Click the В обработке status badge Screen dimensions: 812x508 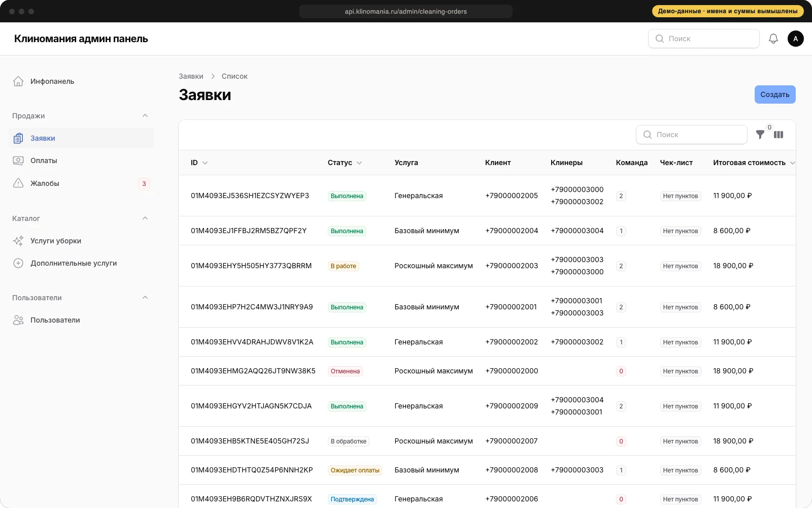[348, 441]
